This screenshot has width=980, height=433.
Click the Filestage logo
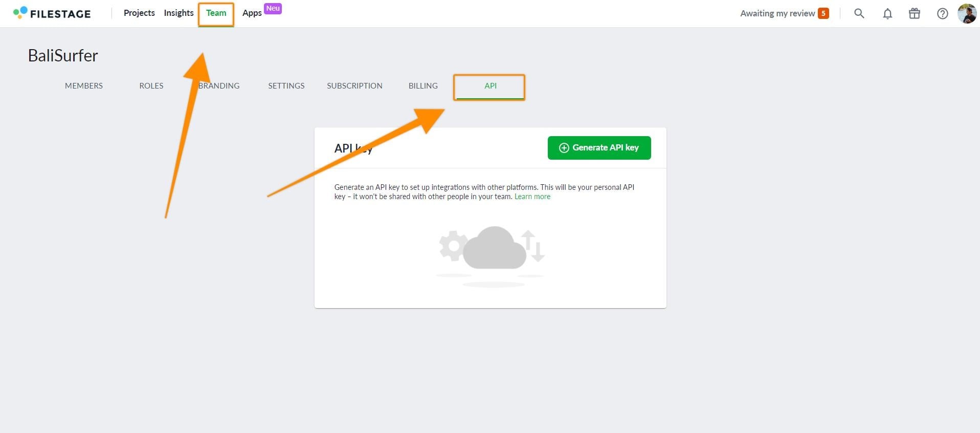[x=52, y=13]
